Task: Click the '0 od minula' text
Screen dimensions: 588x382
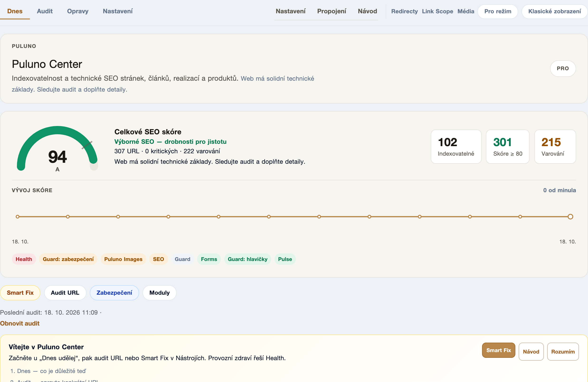Action: tap(560, 190)
